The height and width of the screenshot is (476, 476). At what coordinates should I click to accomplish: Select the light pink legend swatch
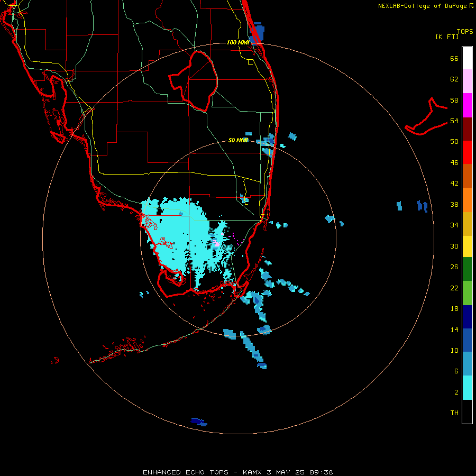(467, 81)
